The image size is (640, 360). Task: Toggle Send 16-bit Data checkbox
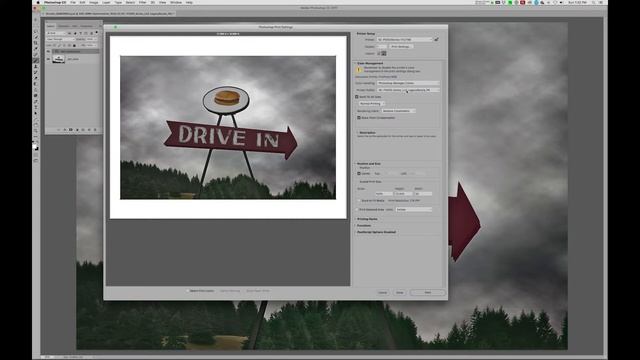(x=357, y=97)
